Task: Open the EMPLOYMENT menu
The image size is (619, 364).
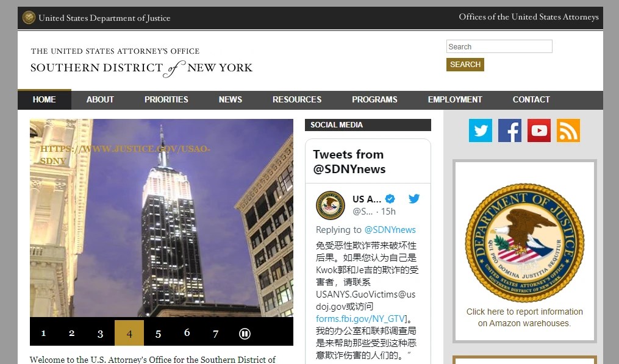Action: 455,99
